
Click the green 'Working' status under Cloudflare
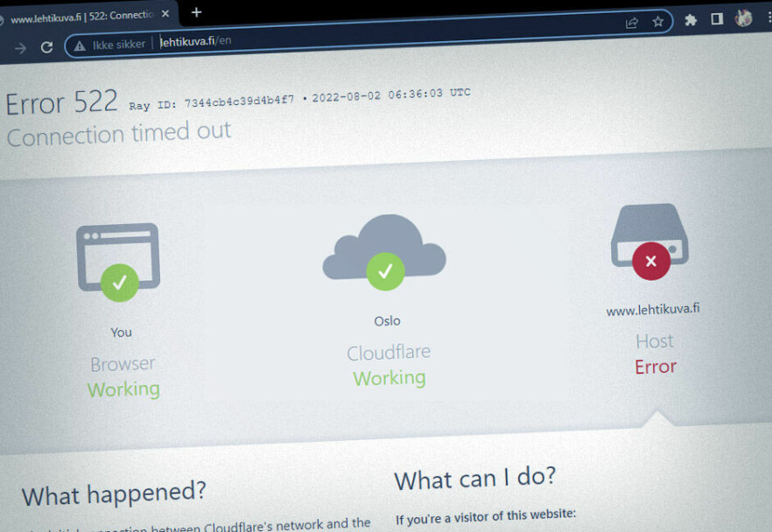pos(390,378)
